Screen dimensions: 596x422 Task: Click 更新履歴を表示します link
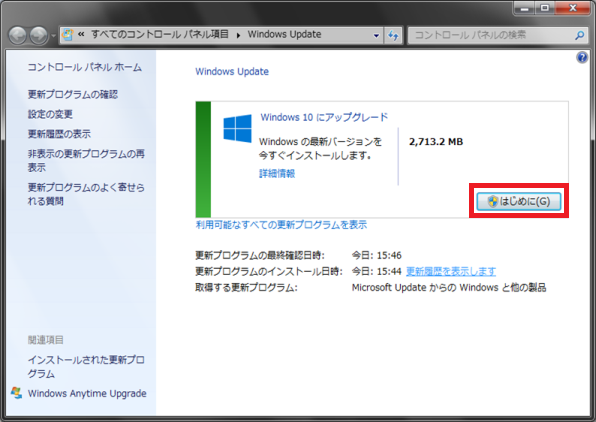point(451,271)
